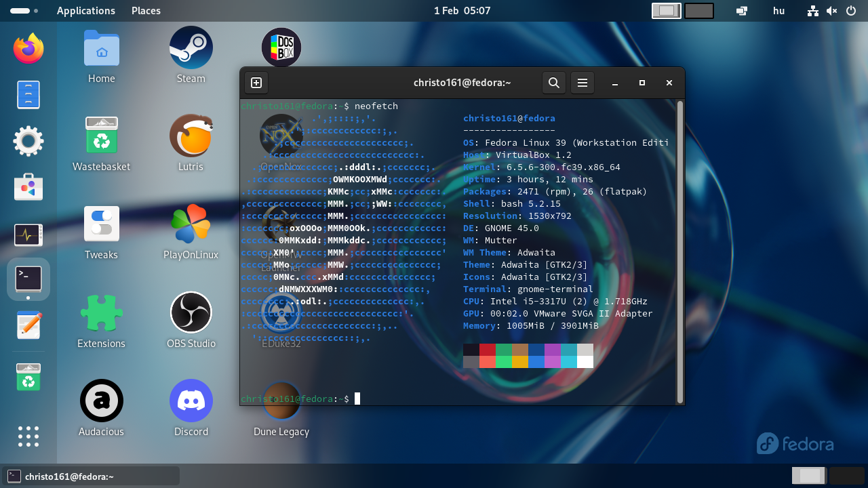
Task: Launch Discord from the desktop
Action: click(191, 409)
